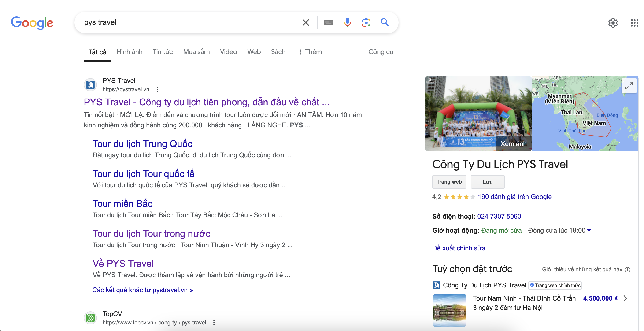
Task: Switch to Sách tab
Action: click(x=278, y=52)
